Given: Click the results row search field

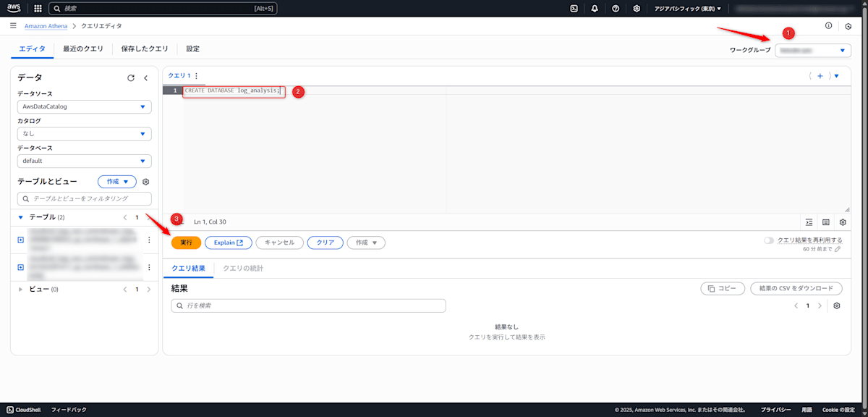Looking at the screenshot, I should coord(308,306).
